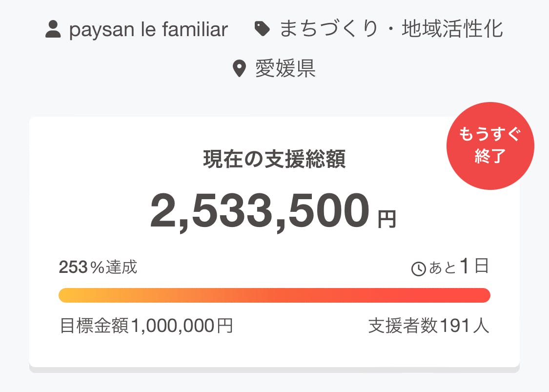
Task: Click the tag icon before the category
Action: [x=262, y=30]
